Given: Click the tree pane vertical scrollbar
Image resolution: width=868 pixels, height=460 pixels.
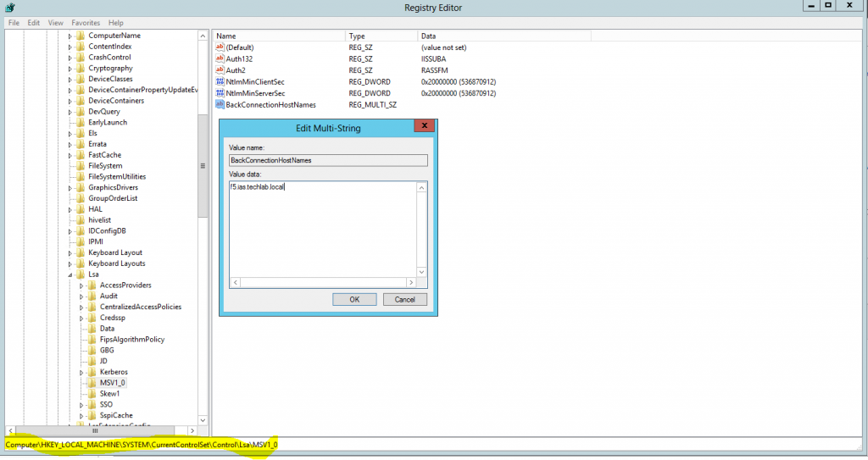Looking at the screenshot, I should [x=203, y=254].
